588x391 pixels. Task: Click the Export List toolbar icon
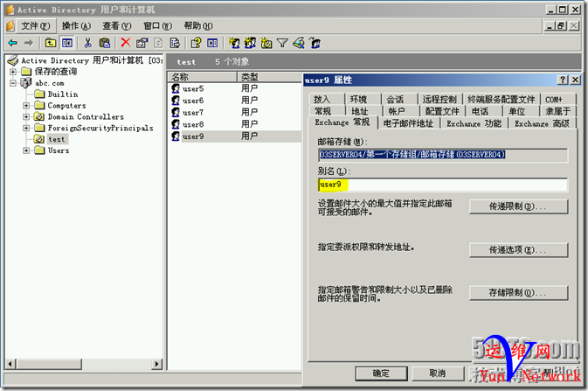(x=175, y=43)
